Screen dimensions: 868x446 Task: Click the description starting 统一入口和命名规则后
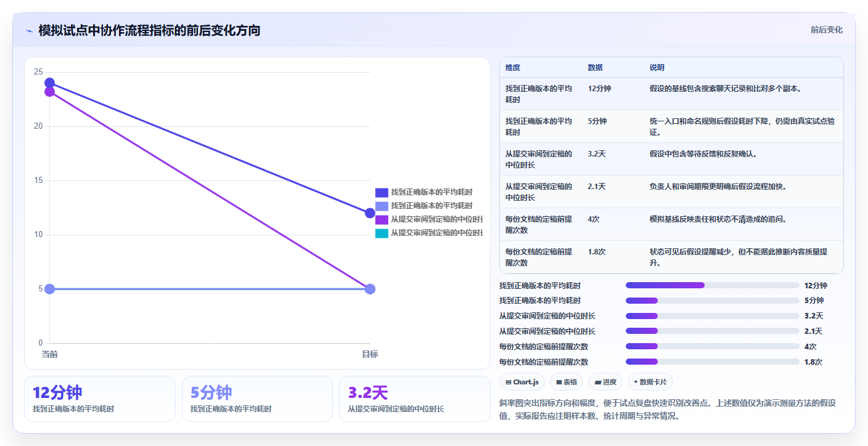742,127
